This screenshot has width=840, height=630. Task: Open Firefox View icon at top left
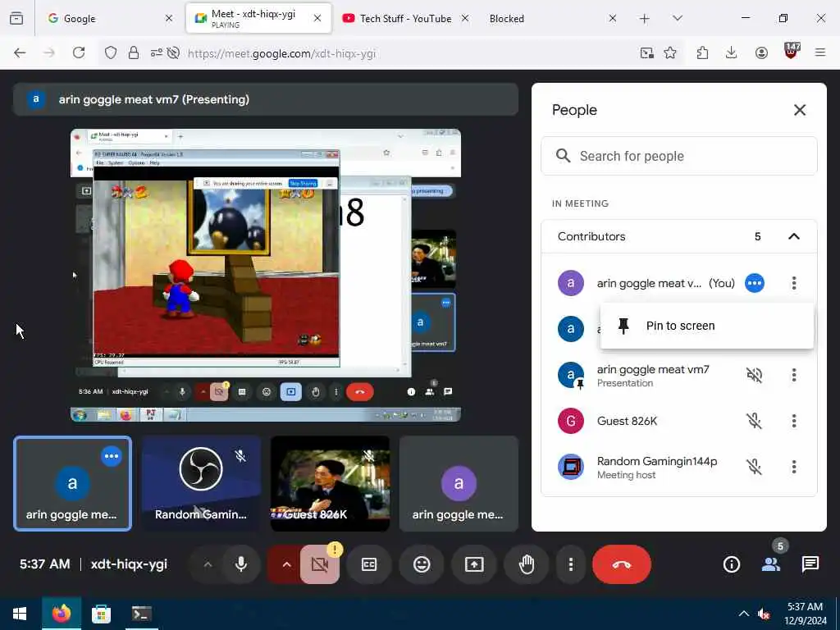point(16,19)
